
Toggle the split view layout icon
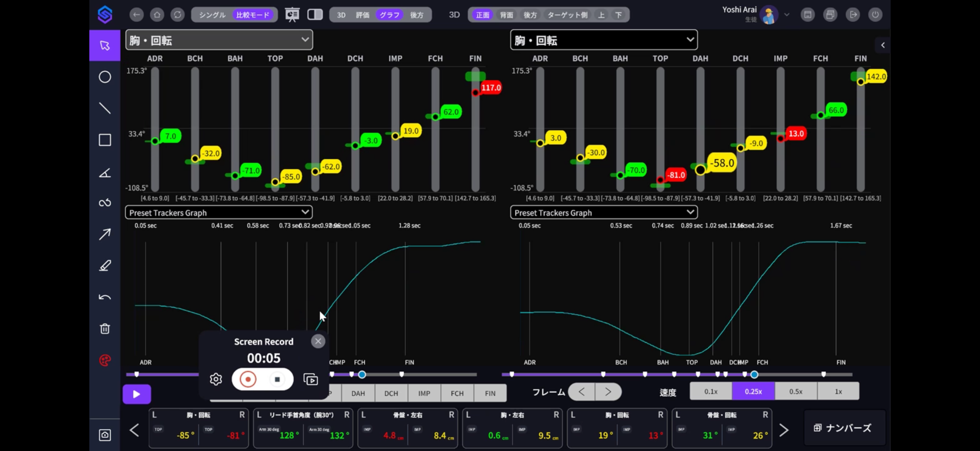(315, 15)
